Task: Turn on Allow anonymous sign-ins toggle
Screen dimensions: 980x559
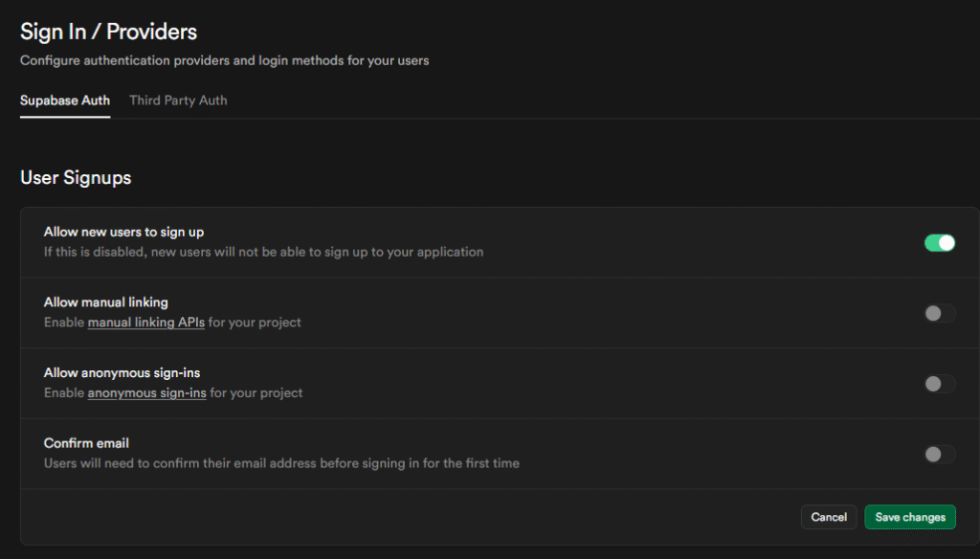Action: pos(939,384)
